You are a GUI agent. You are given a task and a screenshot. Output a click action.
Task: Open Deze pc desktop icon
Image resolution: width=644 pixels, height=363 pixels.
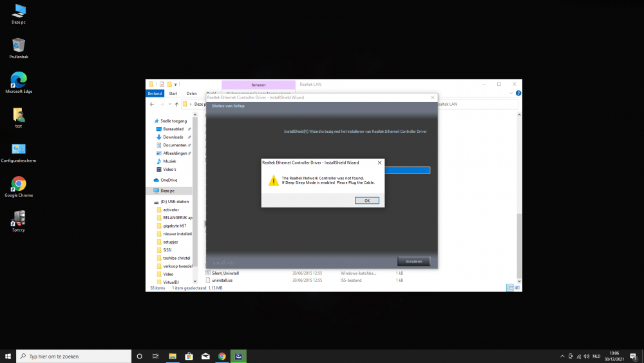(x=19, y=14)
